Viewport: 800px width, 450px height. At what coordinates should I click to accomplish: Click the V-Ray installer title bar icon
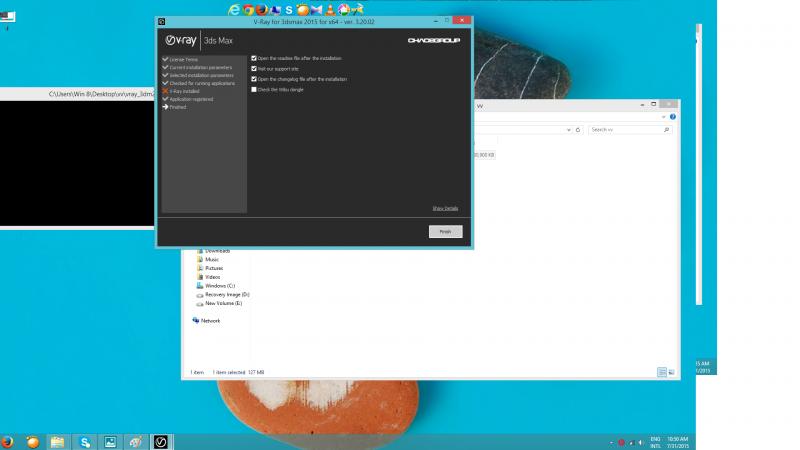pyautogui.click(x=162, y=21)
